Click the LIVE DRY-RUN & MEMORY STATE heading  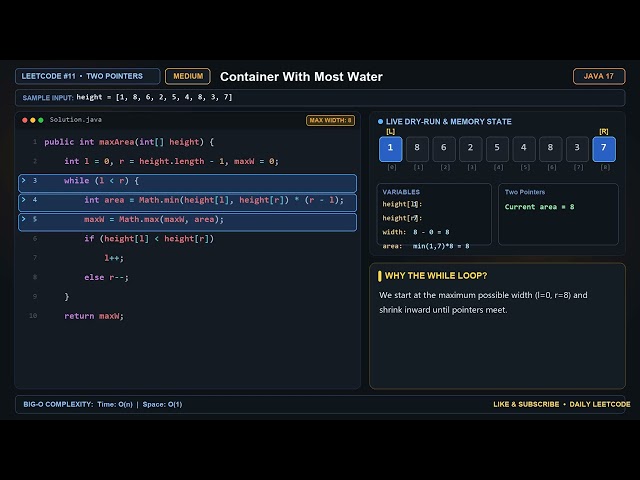pos(449,122)
